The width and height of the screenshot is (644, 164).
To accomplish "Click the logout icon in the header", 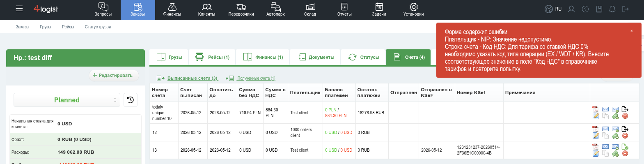I will click(x=626, y=9).
